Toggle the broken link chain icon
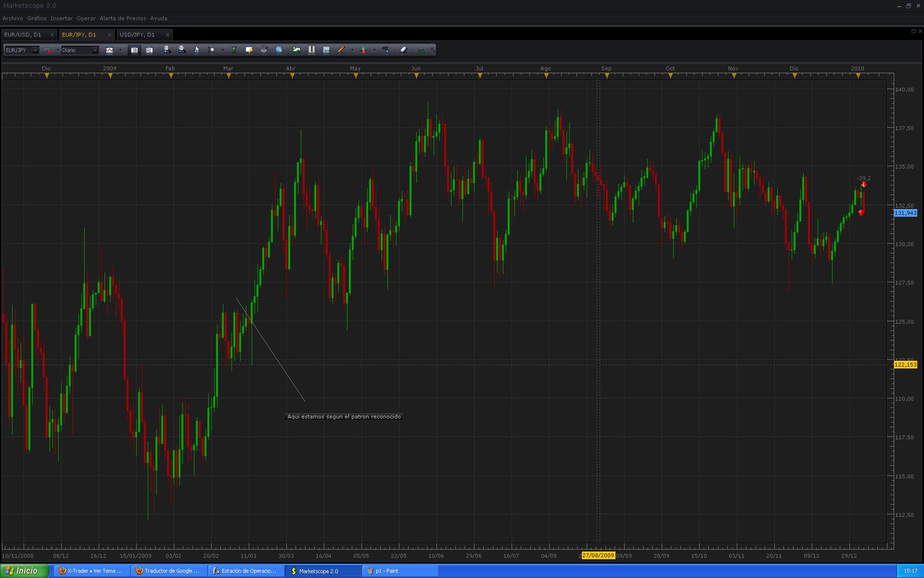 47,50
